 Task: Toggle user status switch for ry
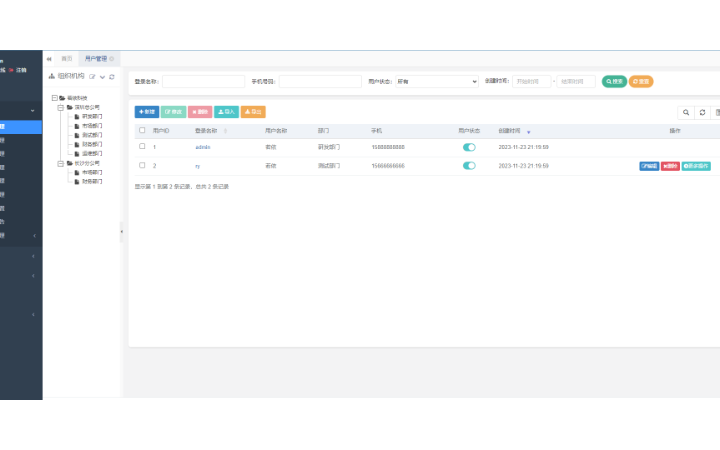click(469, 166)
